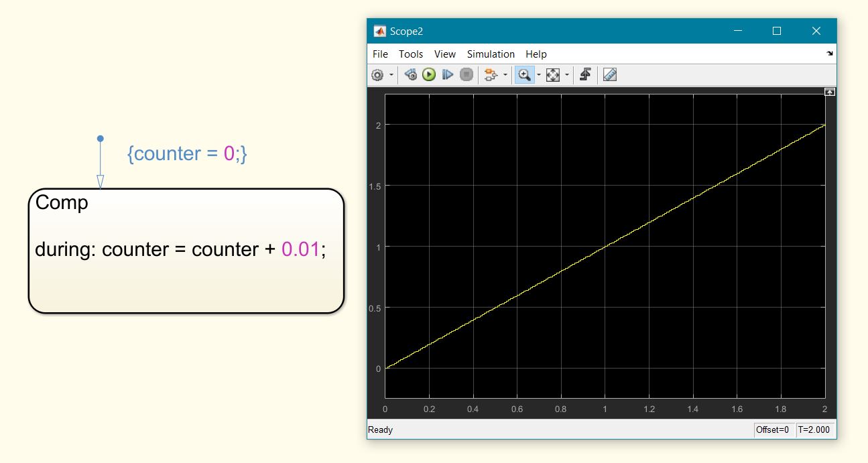868x463 pixels.
Task: Click the T=2.000 status field
Action: 814,429
